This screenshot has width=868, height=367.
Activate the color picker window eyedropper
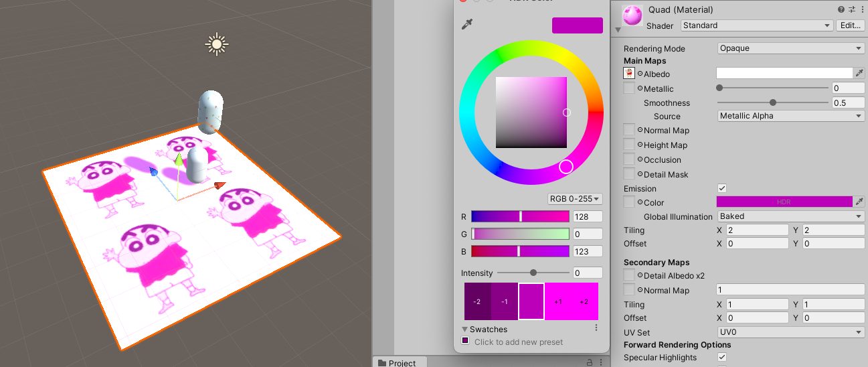coord(467,25)
